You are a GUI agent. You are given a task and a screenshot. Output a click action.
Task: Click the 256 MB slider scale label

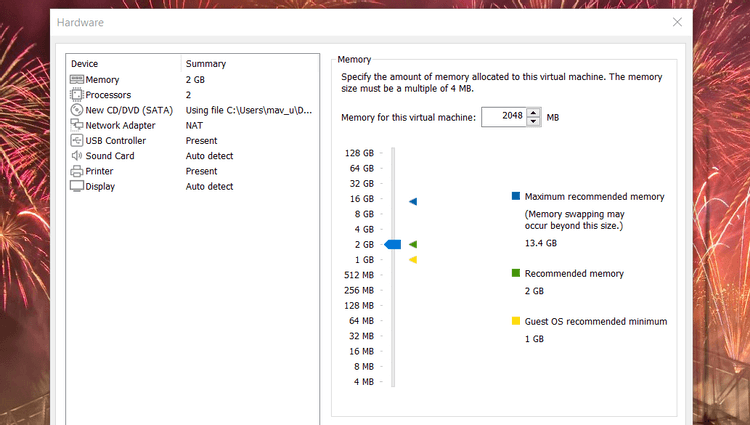359,290
